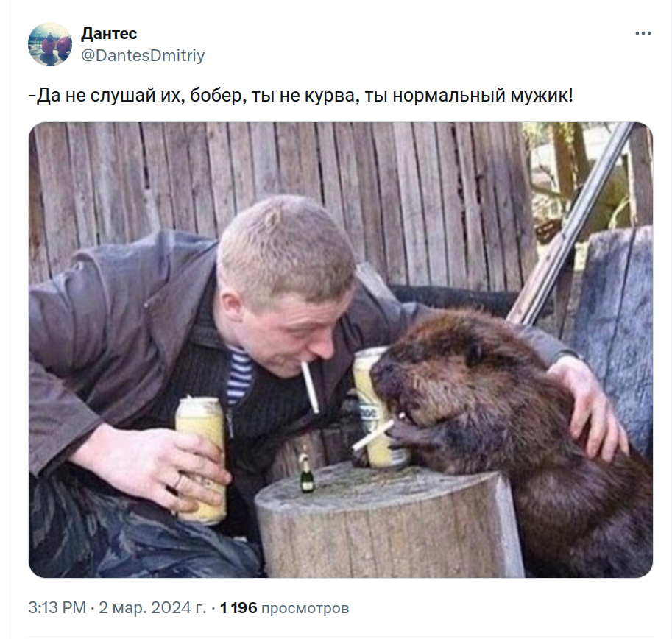
Task: Open the 3:13 PM timestamp link
Action: [57, 608]
